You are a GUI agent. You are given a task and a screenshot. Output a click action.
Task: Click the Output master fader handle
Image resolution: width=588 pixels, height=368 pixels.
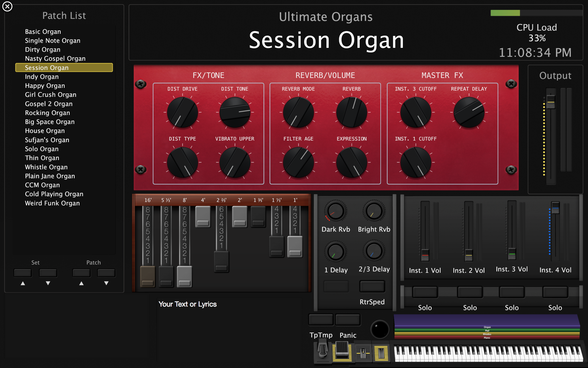(551, 102)
